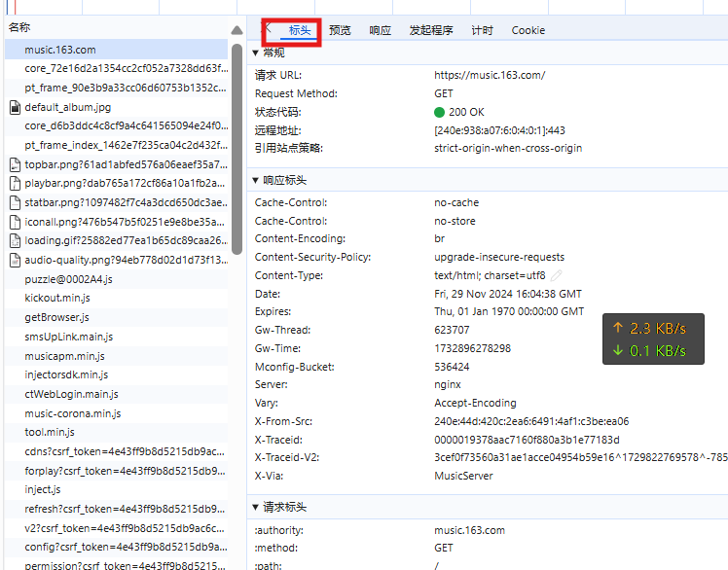
Task: Click the topbar.png file icon
Action: [15, 164]
